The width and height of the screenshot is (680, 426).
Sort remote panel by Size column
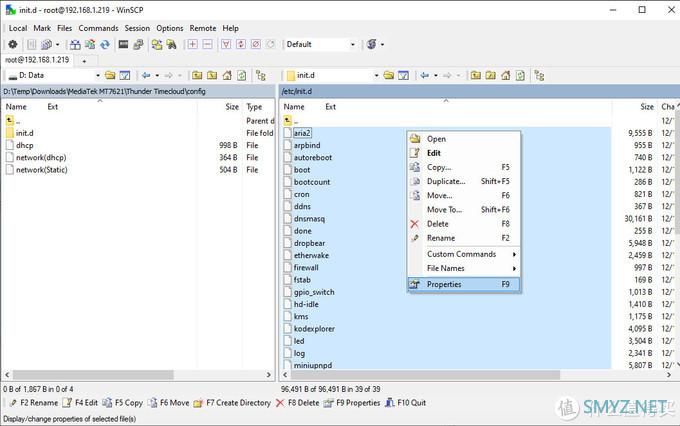647,107
